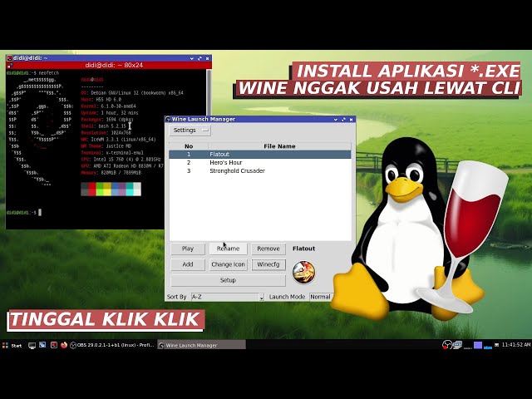Click the purple workspace indicator in tray
The width and height of the screenshot is (532, 399).
coord(478,346)
